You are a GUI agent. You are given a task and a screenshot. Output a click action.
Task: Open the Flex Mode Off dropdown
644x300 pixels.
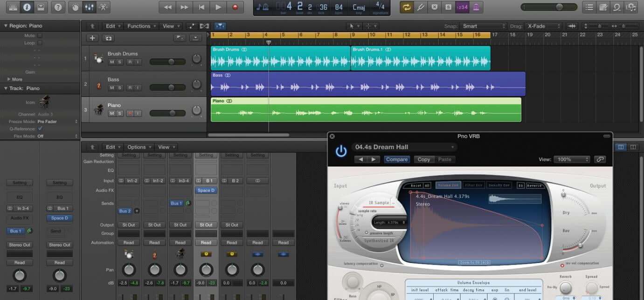(57, 136)
